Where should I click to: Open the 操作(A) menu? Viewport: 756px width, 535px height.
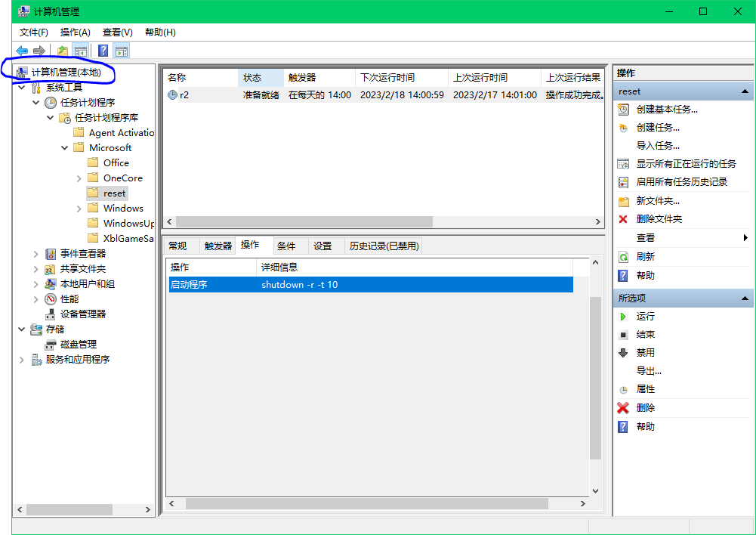pyautogui.click(x=76, y=32)
